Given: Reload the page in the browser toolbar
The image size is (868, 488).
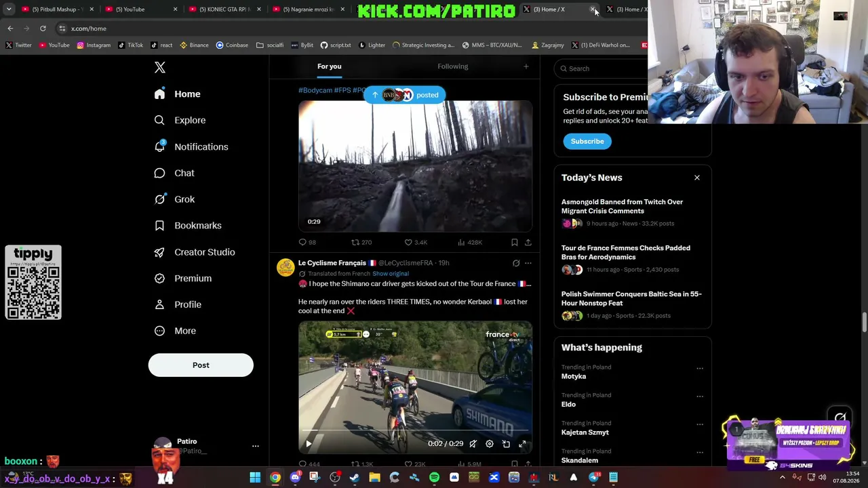Looking at the screenshot, I should (43, 28).
